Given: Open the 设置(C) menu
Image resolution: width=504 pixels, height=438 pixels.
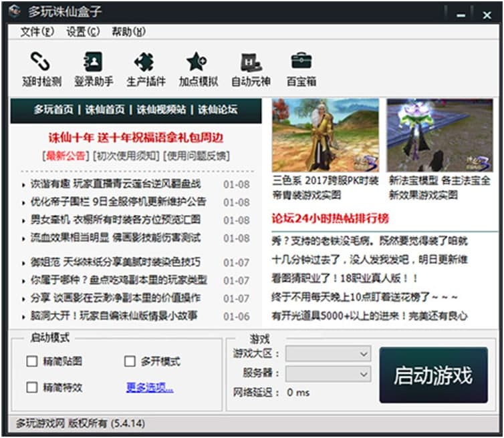Looking at the screenshot, I should tap(83, 32).
